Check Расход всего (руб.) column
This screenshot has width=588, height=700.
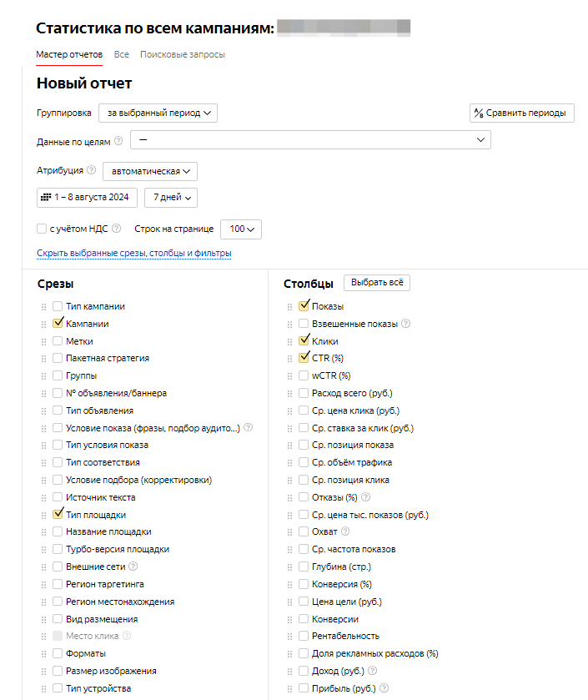click(x=304, y=393)
